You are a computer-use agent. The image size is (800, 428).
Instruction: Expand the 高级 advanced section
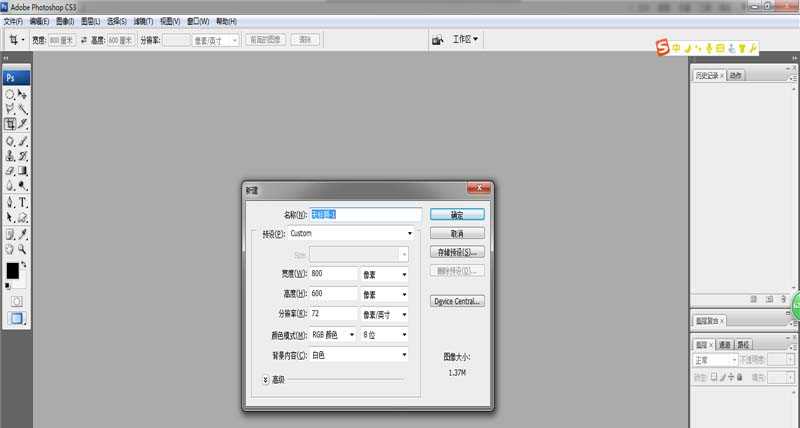tap(266, 379)
